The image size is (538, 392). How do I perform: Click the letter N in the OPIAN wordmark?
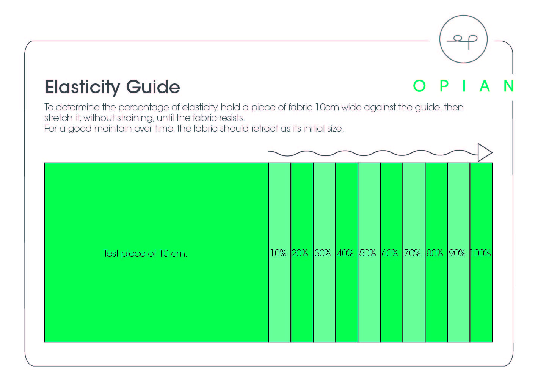point(508,86)
